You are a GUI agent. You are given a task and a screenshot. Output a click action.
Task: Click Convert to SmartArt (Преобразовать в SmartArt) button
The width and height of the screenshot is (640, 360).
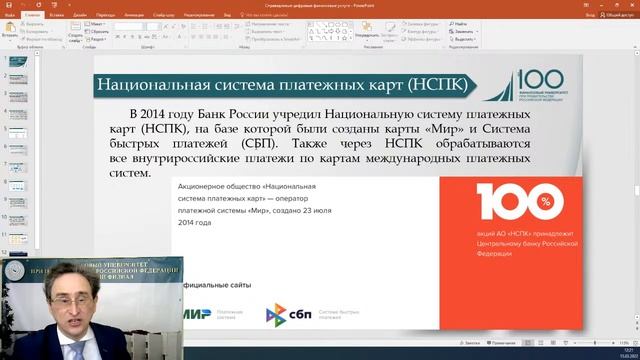tap(273, 39)
